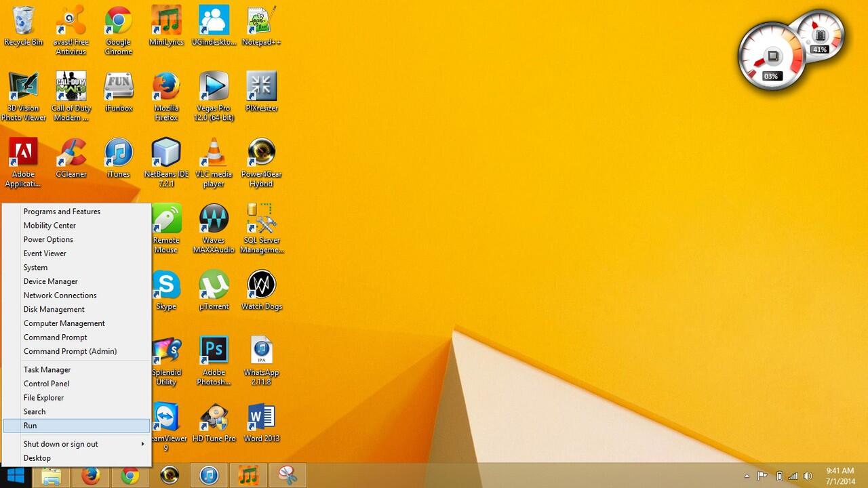Select the PIXresizer desktop icon
The height and width of the screenshot is (488, 868).
coord(261,92)
